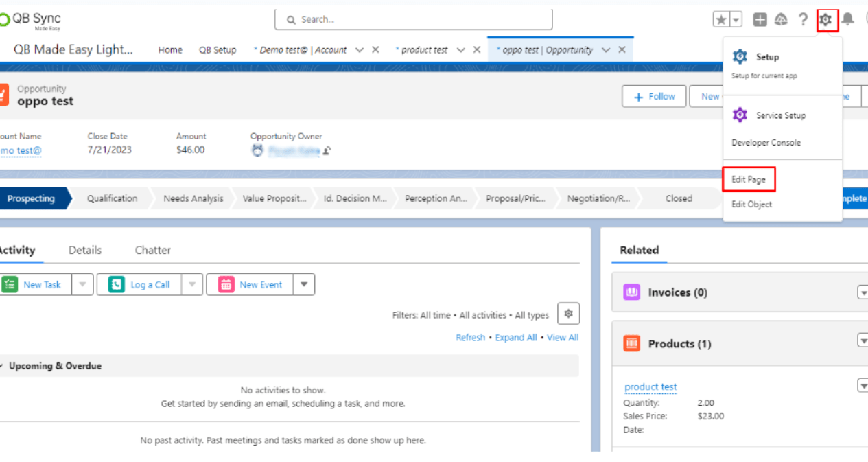Open the Log a Call dropdown arrow
Screen dimensions: 868x462
[192, 285]
